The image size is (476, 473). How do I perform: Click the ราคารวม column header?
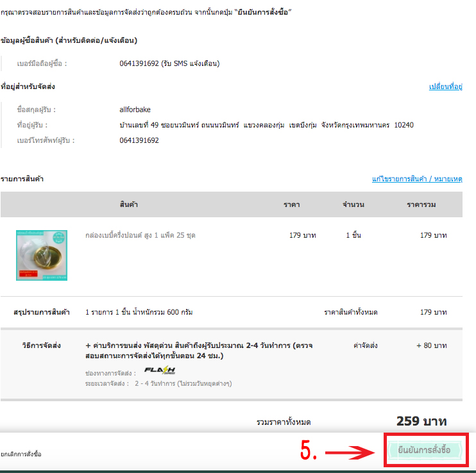(x=421, y=204)
